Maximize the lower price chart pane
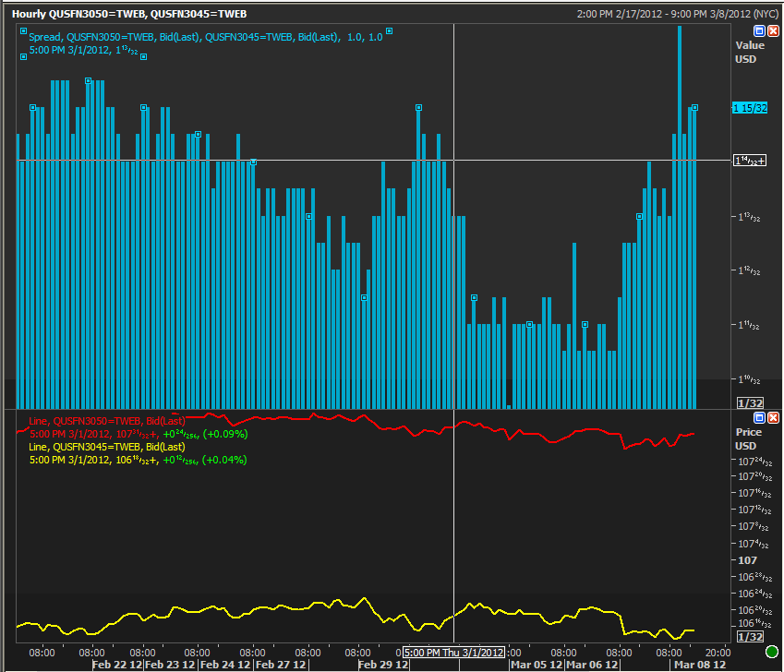 [x=759, y=418]
